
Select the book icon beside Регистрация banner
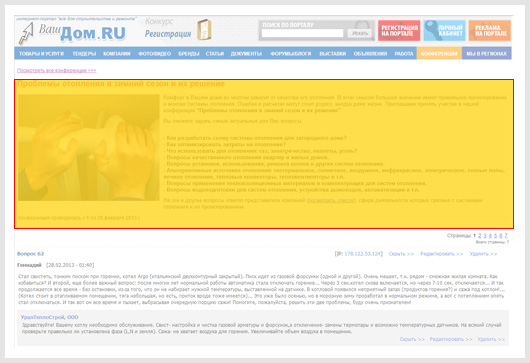pyautogui.click(x=204, y=30)
